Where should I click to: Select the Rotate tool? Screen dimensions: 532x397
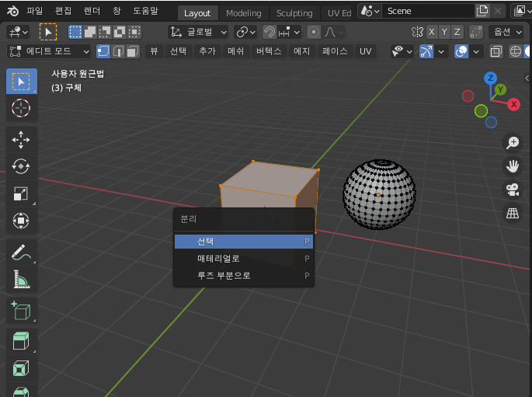(x=22, y=166)
